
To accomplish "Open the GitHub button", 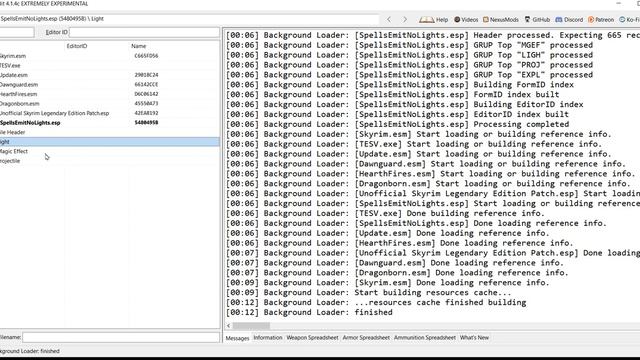I will pos(537,19).
